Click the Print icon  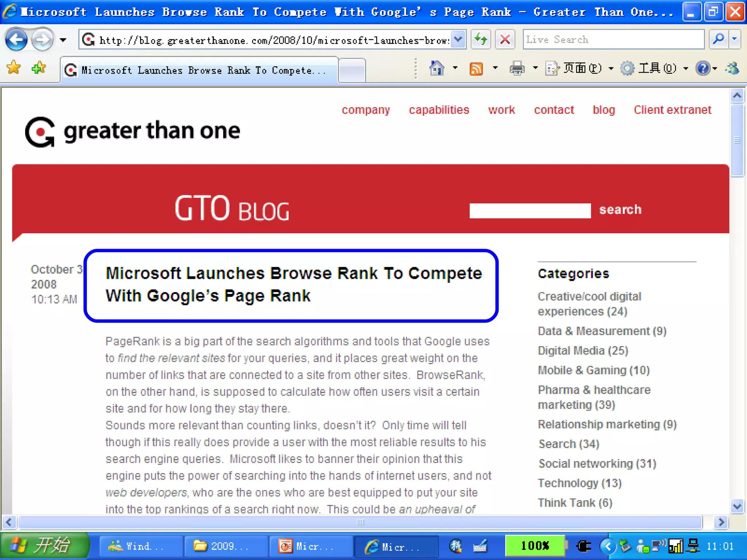coord(517,68)
